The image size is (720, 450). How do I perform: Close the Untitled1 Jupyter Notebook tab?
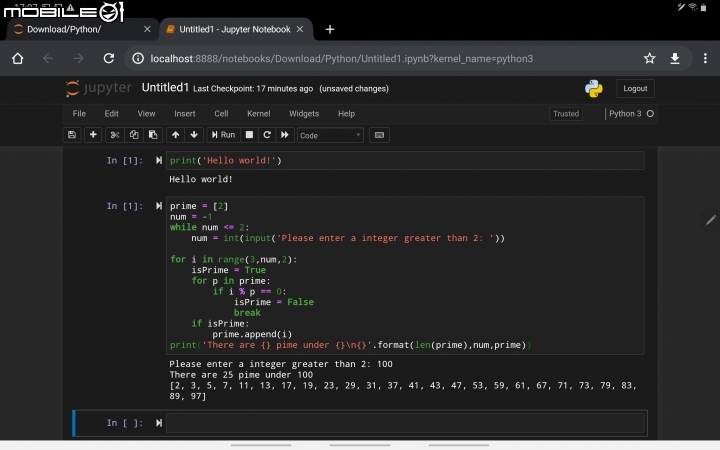click(300, 29)
